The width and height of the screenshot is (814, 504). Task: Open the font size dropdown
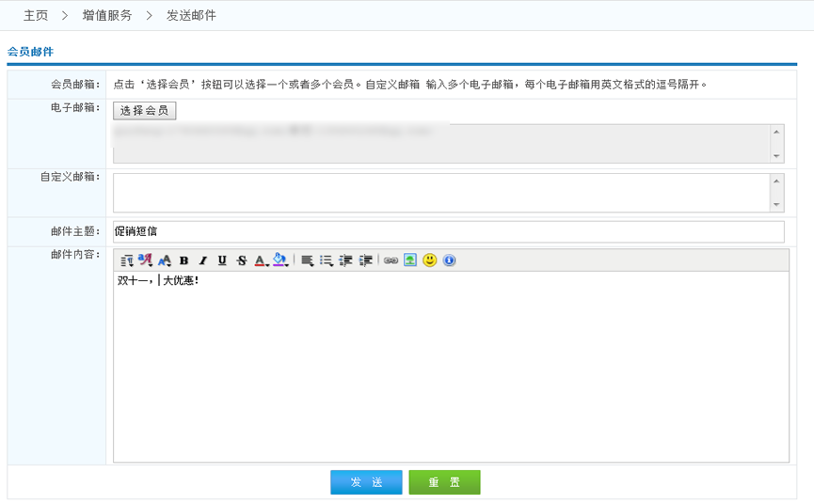[x=165, y=260]
